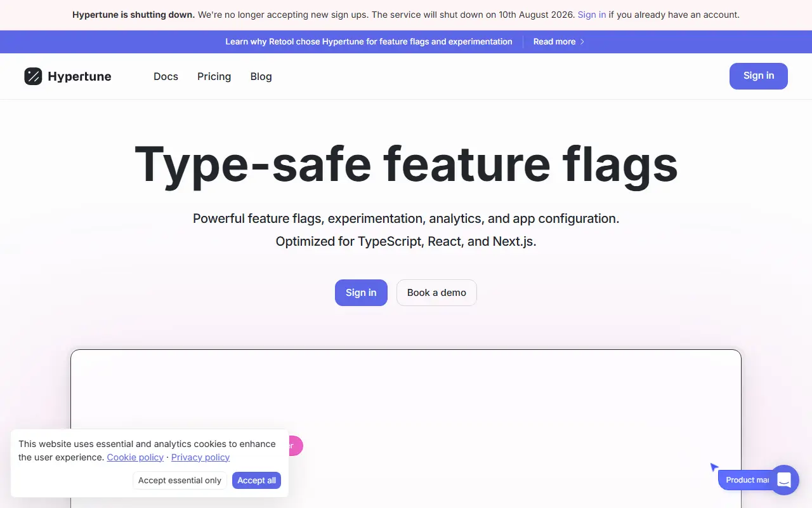Accept all cookies
812x508 pixels.
pyautogui.click(x=256, y=481)
